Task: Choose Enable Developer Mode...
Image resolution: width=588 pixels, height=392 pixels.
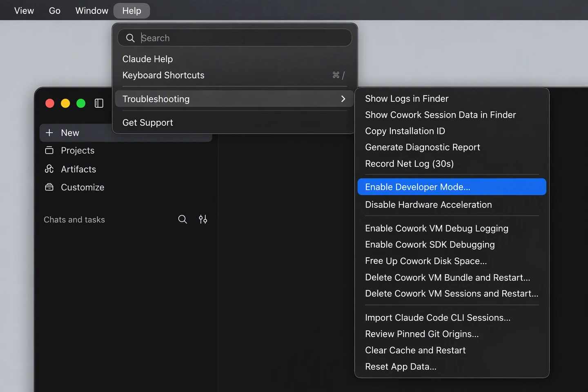Action: pyautogui.click(x=452, y=187)
